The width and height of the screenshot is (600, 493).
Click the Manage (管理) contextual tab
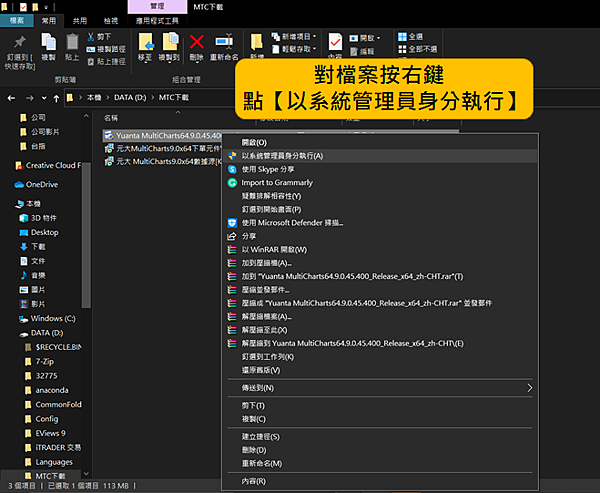coord(157,7)
